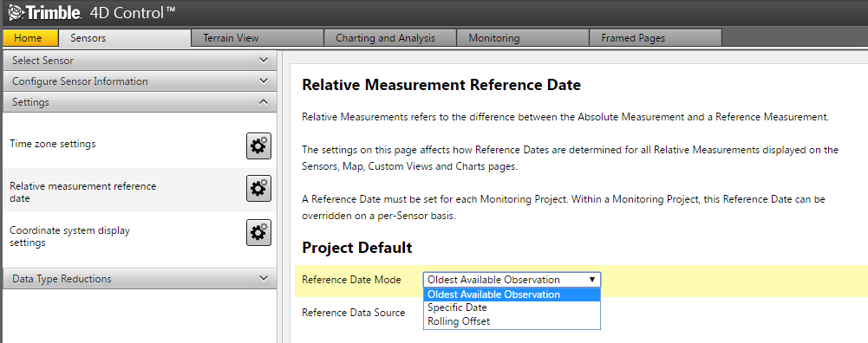Open the Framed Pages tab
The image size is (868, 343).
pos(656,38)
